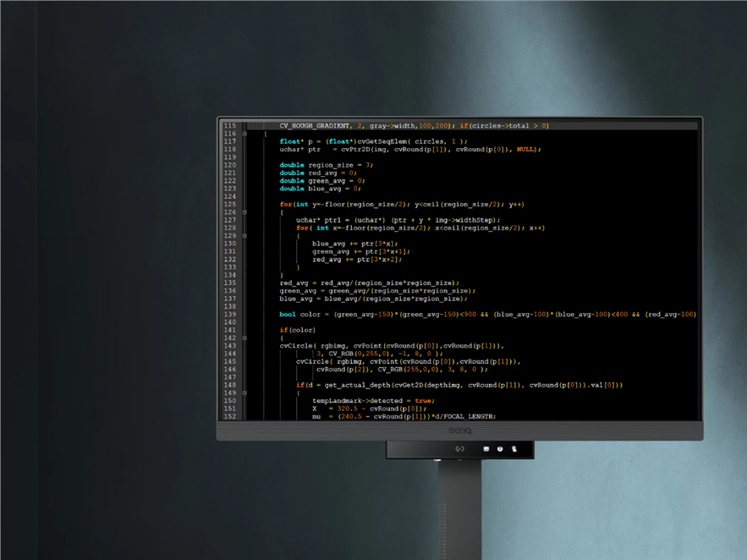The height and width of the screenshot is (560, 747).
Task: Click line number 152 in the gutter
Action: [x=229, y=416]
